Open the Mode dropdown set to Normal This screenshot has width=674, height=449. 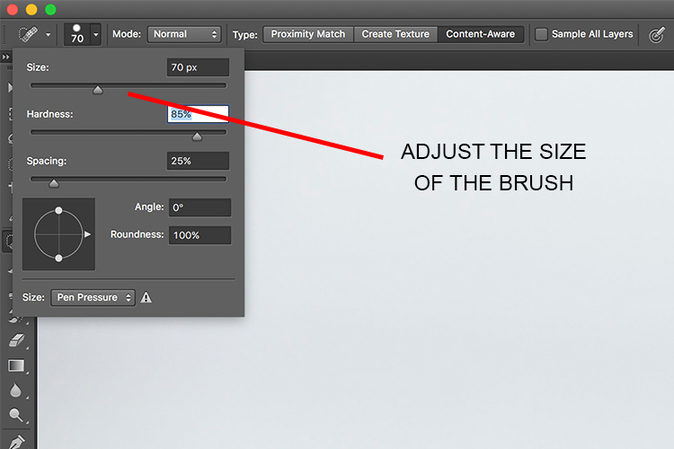(x=184, y=34)
